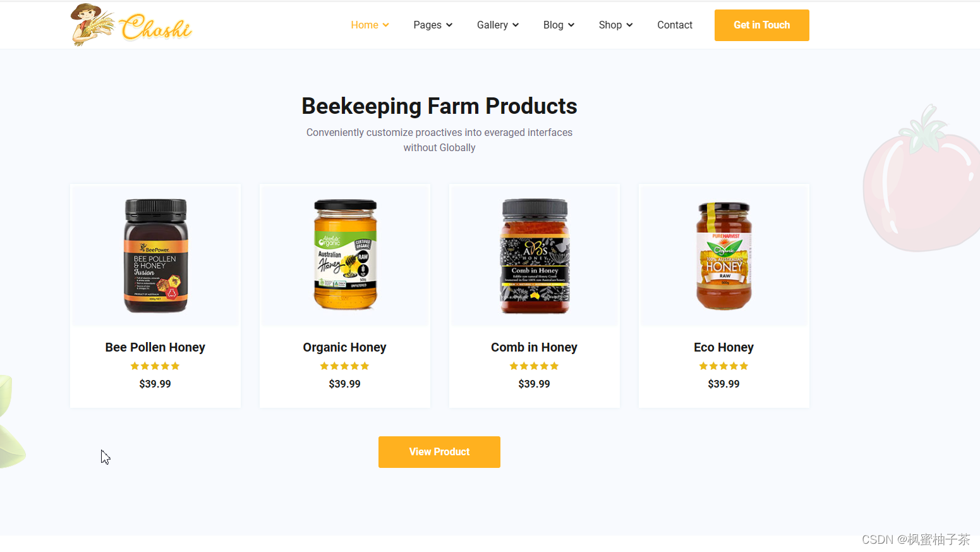Open the Comb in Honey jar image
This screenshot has width=980, height=552.
tap(535, 256)
